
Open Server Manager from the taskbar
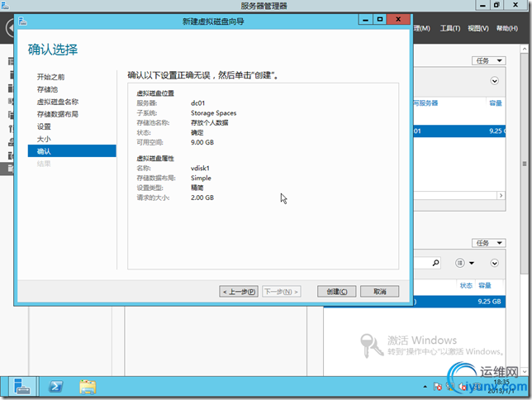[22, 387]
